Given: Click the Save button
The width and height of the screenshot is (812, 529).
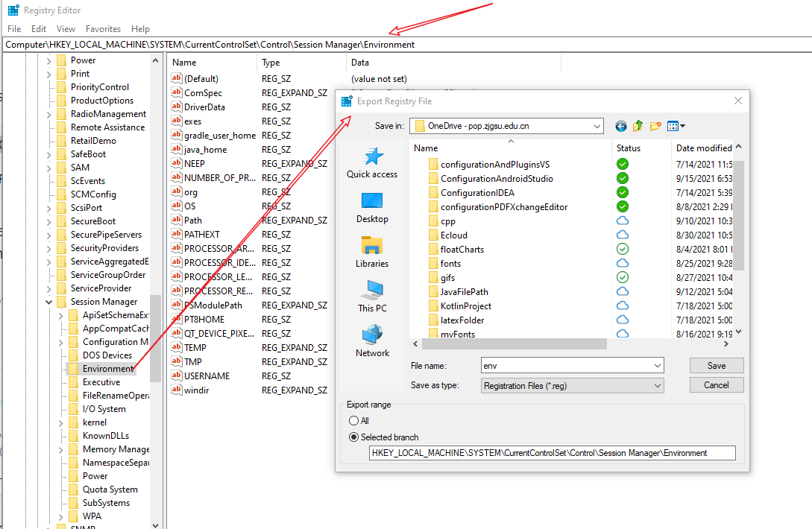Looking at the screenshot, I should (716, 365).
